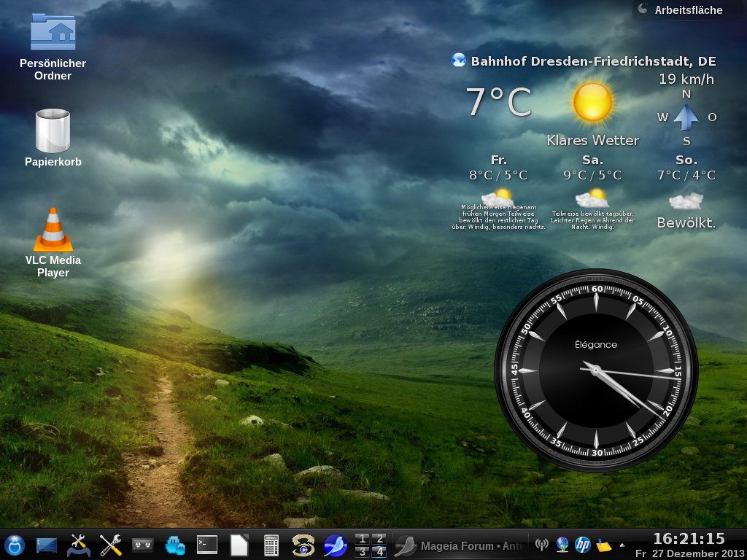
Task: Switch to virtual desktop 3
Action: [x=362, y=551]
